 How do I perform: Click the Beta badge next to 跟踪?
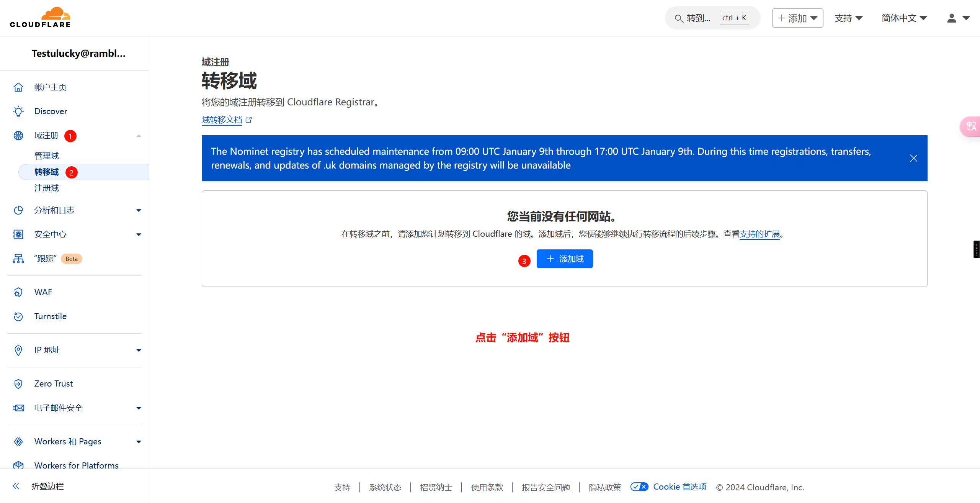click(x=72, y=259)
